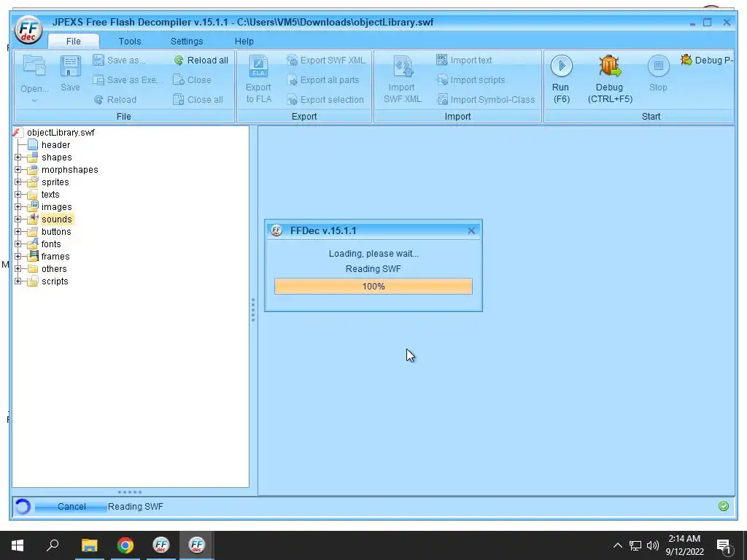The height and width of the screenshot is (560, 747).
Task: Click Export to FLA icon
Action: (x=259, y=66)
